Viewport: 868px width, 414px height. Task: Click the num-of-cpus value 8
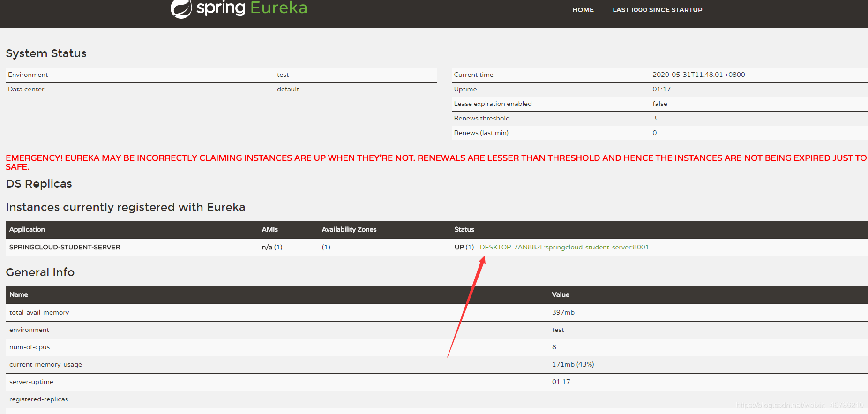[x=554, y=347]
